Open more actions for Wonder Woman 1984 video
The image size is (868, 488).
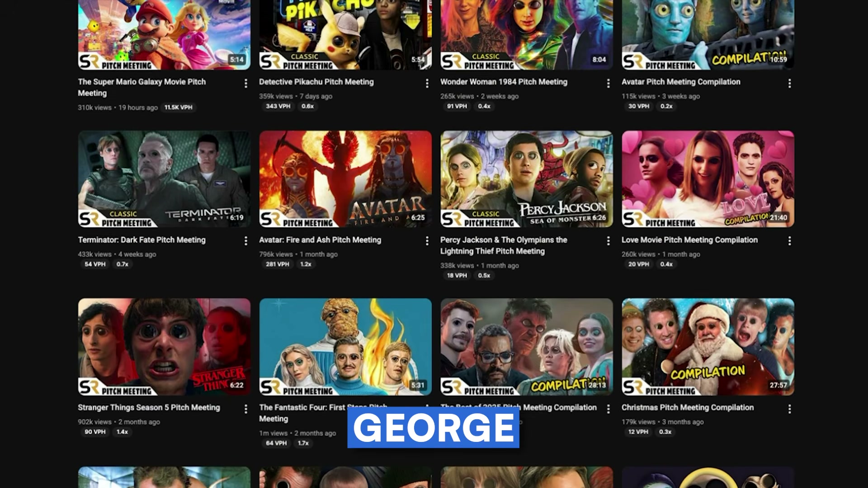pyautogui.click(x=608, y=83)
